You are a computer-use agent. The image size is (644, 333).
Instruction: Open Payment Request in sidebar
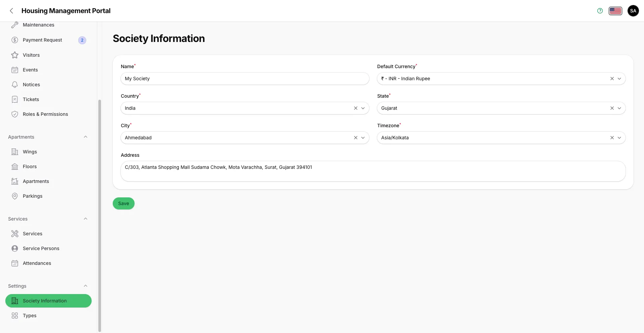pos(42,40)
